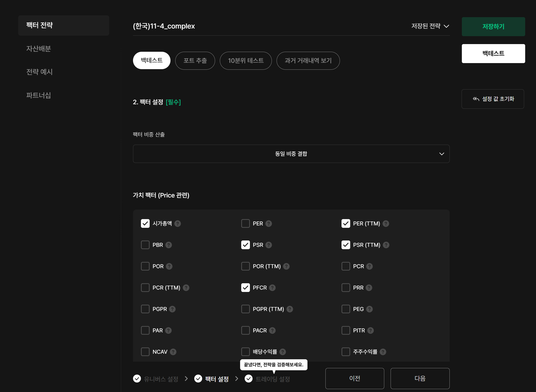Screen dimensions: 536x392
Task: Click help icon beside 배당수익률
Action: pos(283,352)
